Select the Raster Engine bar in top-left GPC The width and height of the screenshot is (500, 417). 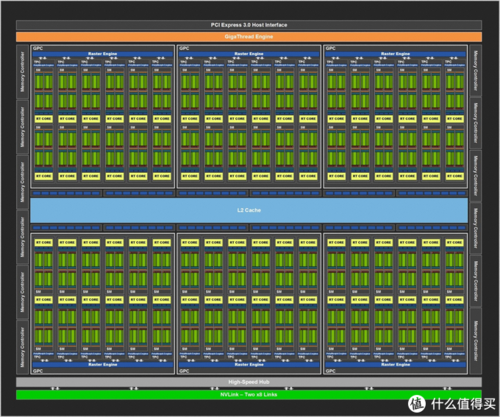click(x=103, y=54)
